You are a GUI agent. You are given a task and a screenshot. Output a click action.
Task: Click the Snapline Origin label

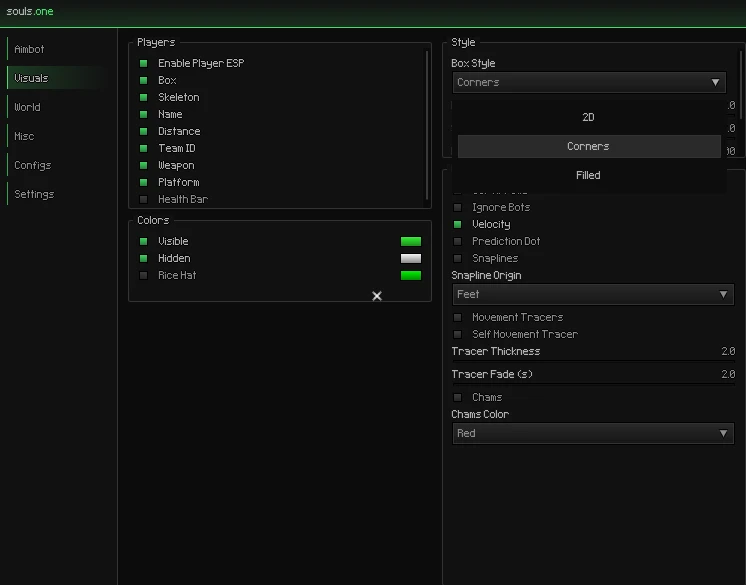[486, 276]
